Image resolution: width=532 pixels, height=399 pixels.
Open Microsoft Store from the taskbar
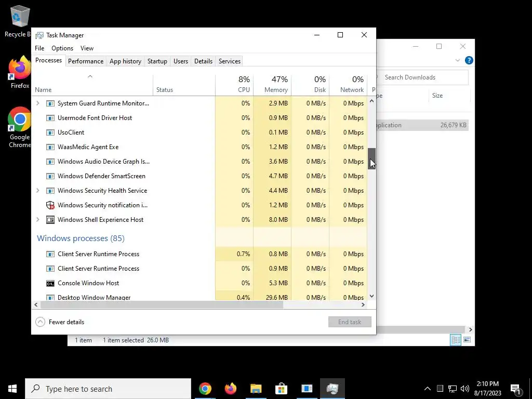tap(281, 389)
